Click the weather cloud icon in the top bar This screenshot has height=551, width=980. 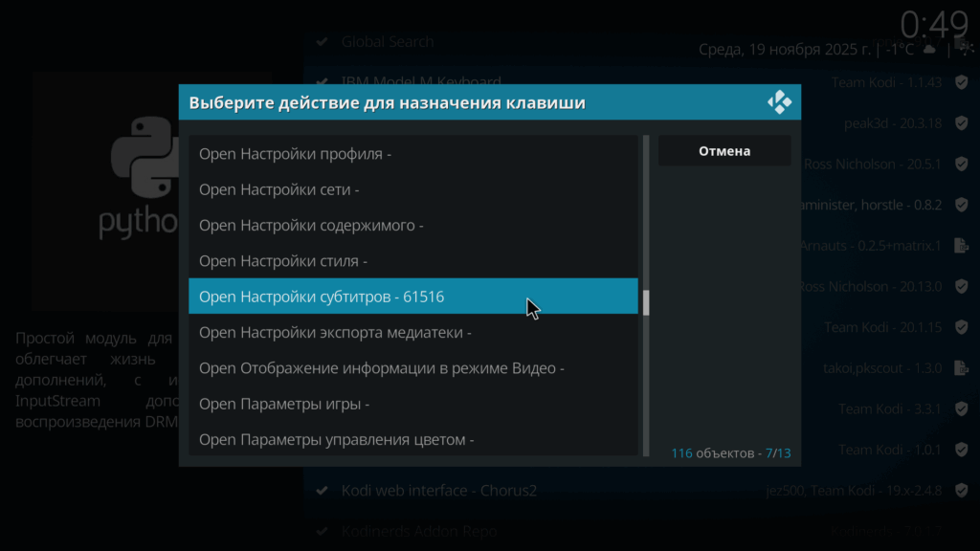pos(928,49)
